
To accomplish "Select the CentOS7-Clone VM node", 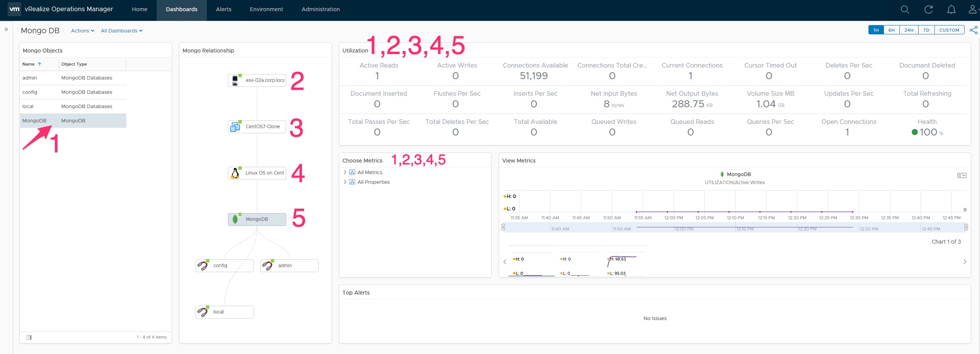I will 257,127.
